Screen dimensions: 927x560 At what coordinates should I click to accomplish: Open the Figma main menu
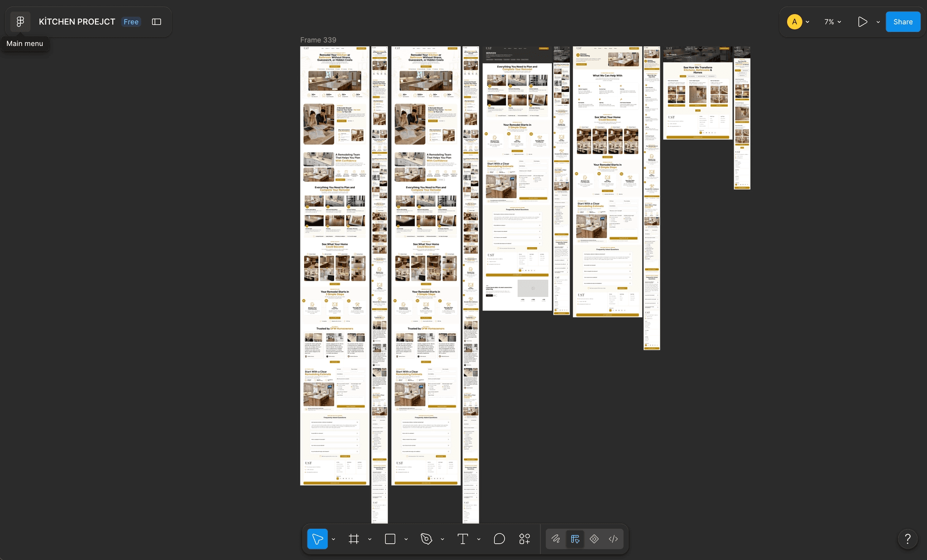[20, 22]
